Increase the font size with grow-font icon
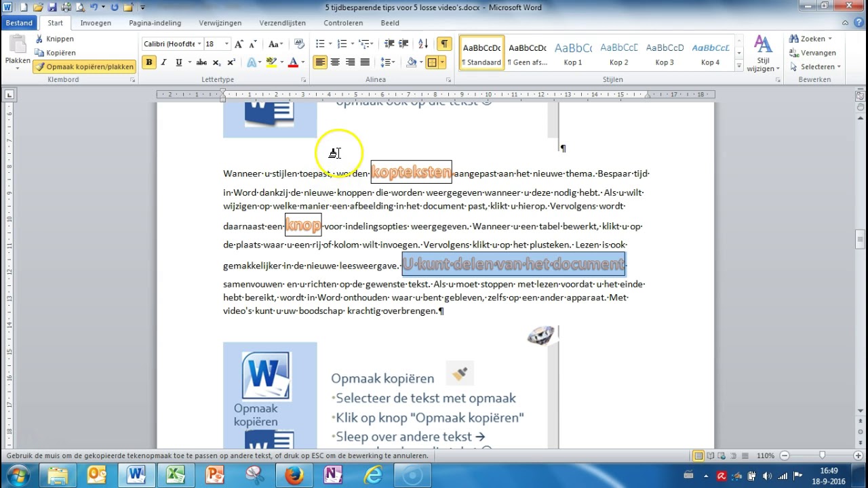This screenshot has height=488, width=868. point(239,44)
